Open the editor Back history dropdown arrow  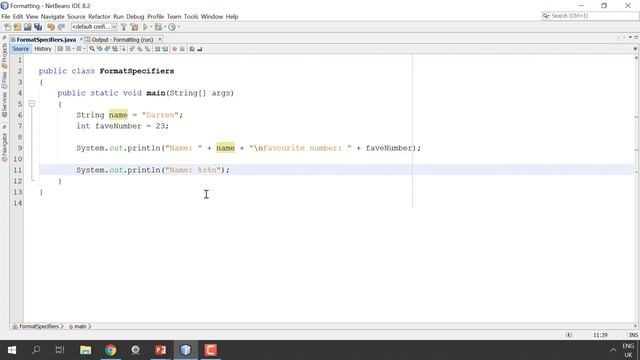73,49
